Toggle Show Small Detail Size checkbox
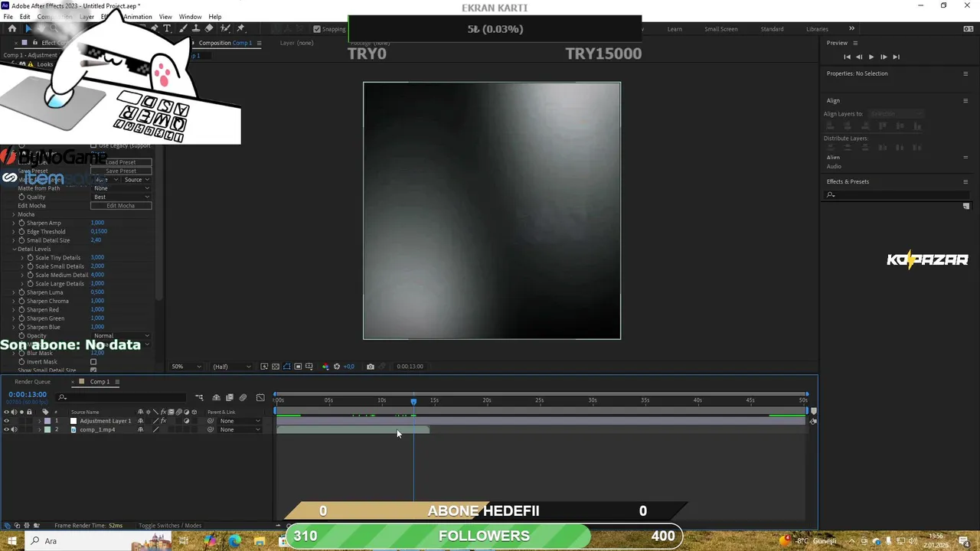The width and height of the screenshot is (980, 551). point(93,370)
